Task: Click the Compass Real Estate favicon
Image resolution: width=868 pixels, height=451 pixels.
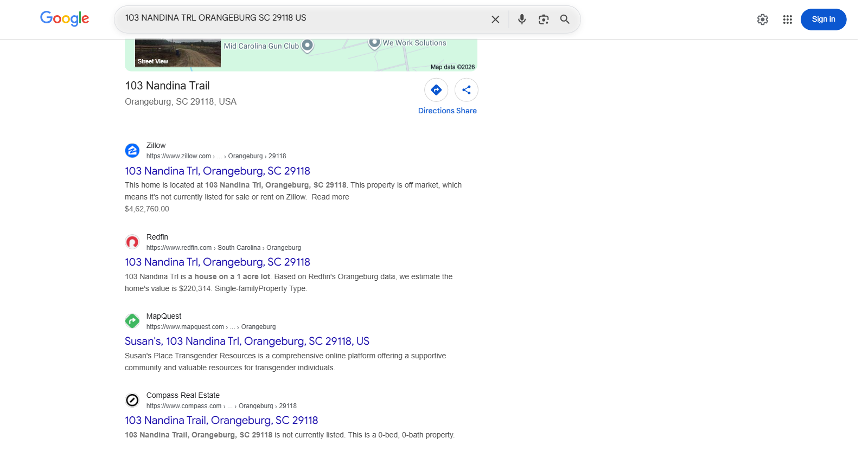Action: click(132, 400)
